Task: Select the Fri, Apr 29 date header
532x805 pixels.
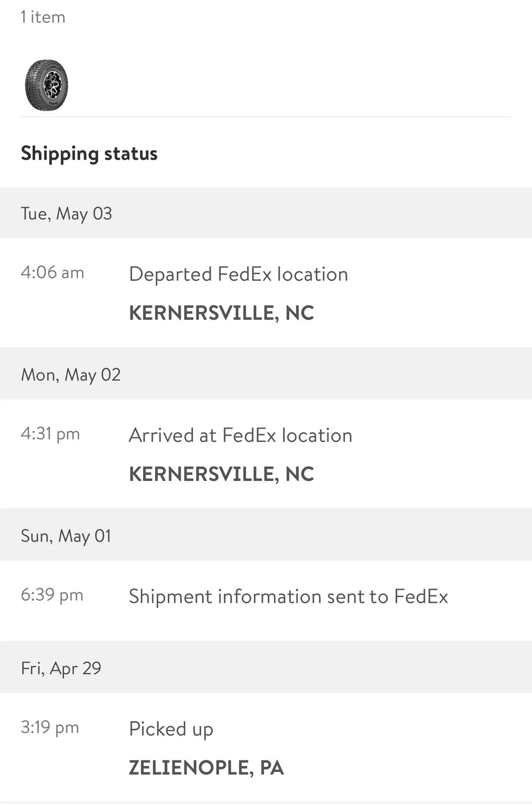Action: coord(266,667)
